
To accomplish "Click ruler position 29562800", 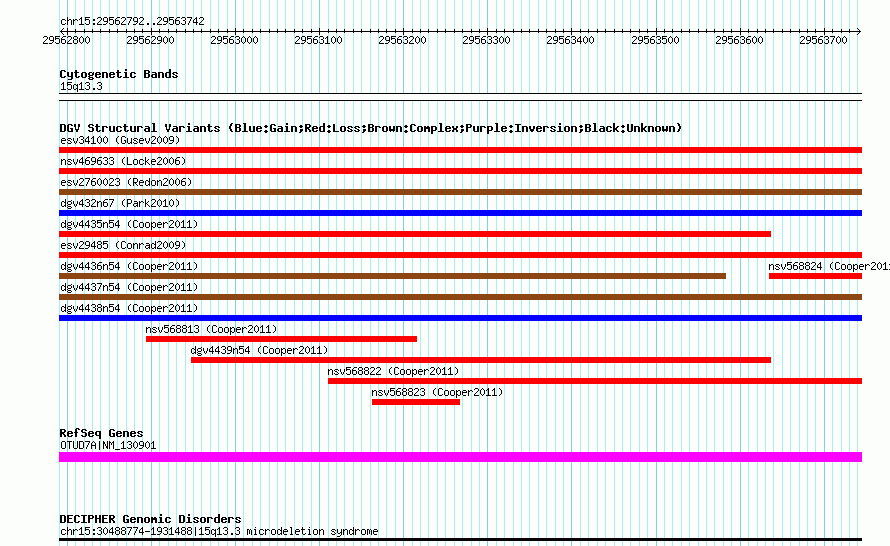I will [66, 40].
